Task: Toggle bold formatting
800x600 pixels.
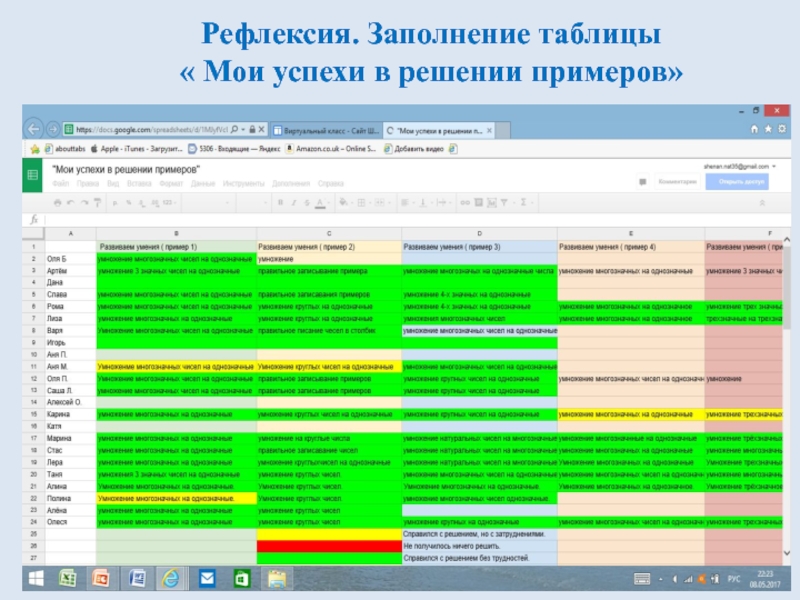Action: (280, 203)
